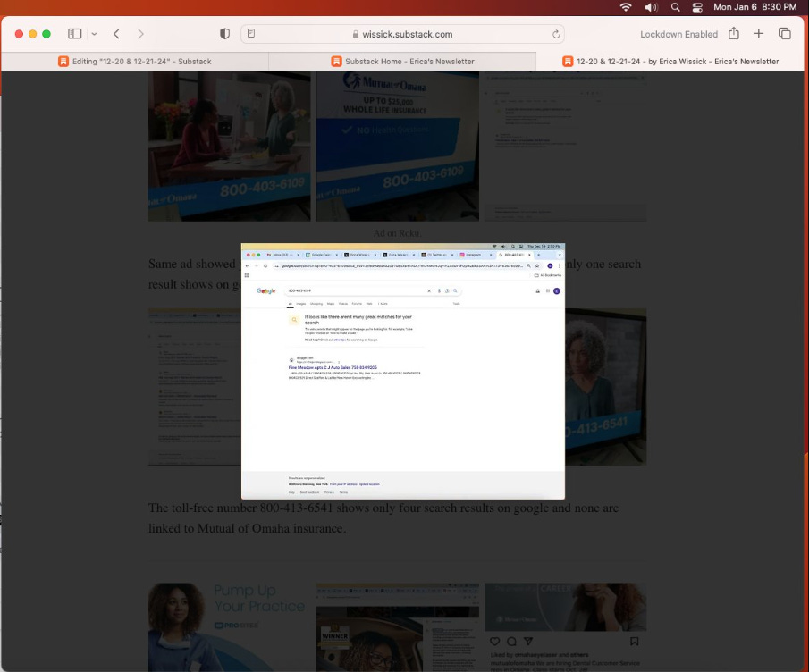Click Google logo in lightbox screenshot
This screenshot has height=672, width=809.
pyautogui.click(x=265, y=291)
